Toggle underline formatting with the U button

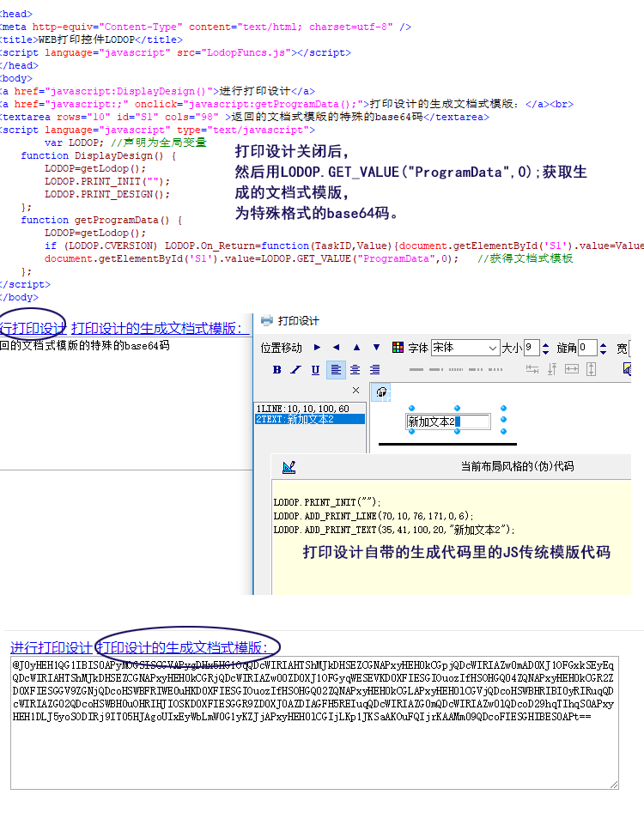[x=315, y=370]
